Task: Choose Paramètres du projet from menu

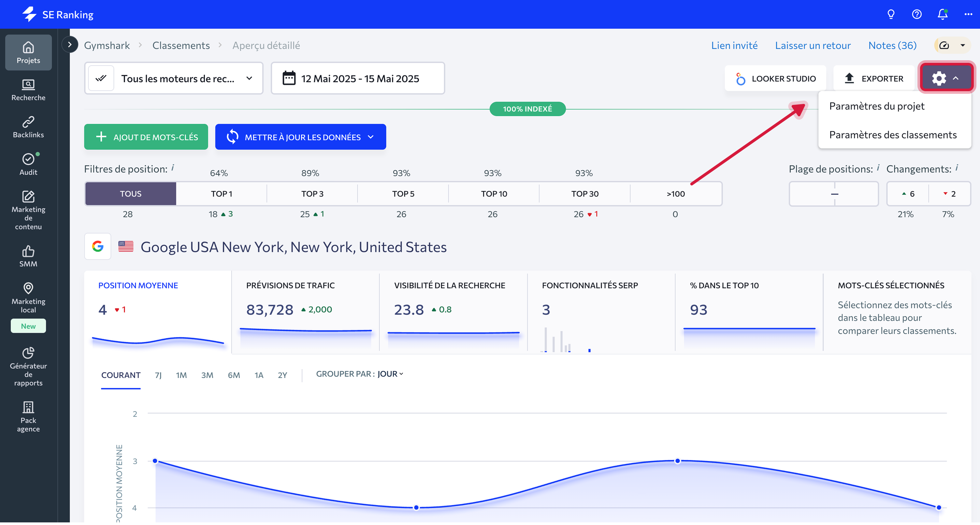Action: (876, 106)
